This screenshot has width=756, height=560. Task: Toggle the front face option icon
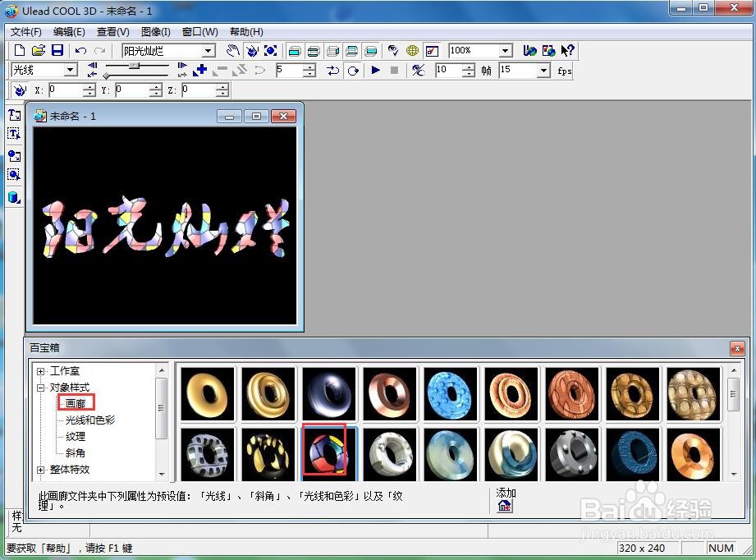coord(295,51)
